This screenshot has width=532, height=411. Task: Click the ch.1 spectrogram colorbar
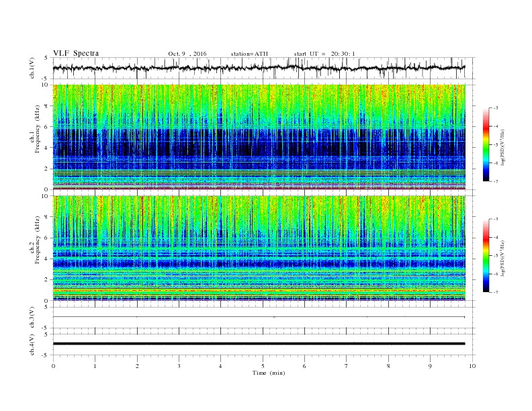(x=486, y=144)
